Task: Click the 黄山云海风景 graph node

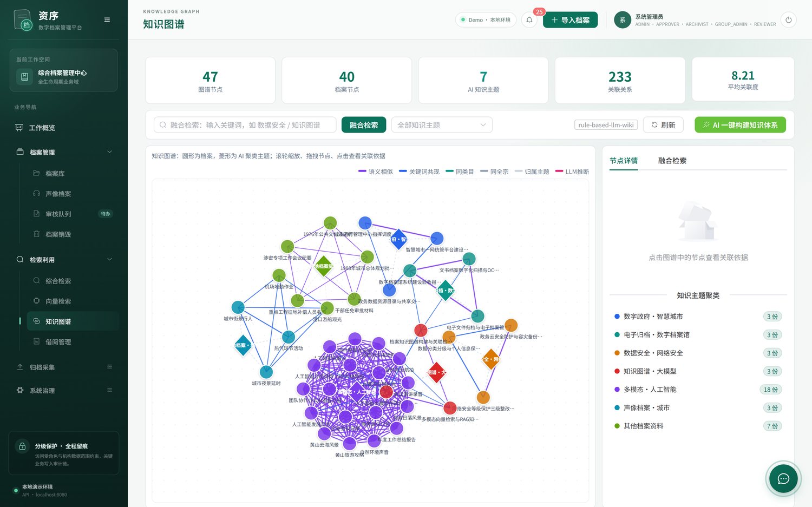Action: coord(324,433)
